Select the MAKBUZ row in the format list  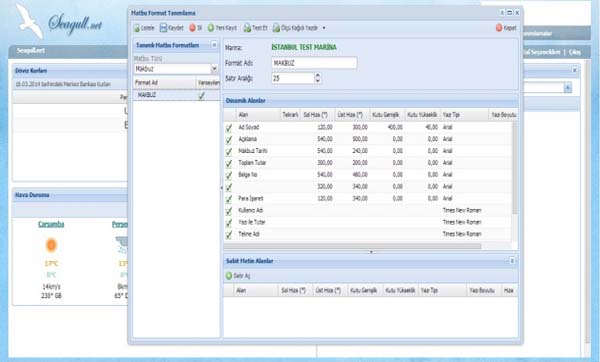point(176,95)
